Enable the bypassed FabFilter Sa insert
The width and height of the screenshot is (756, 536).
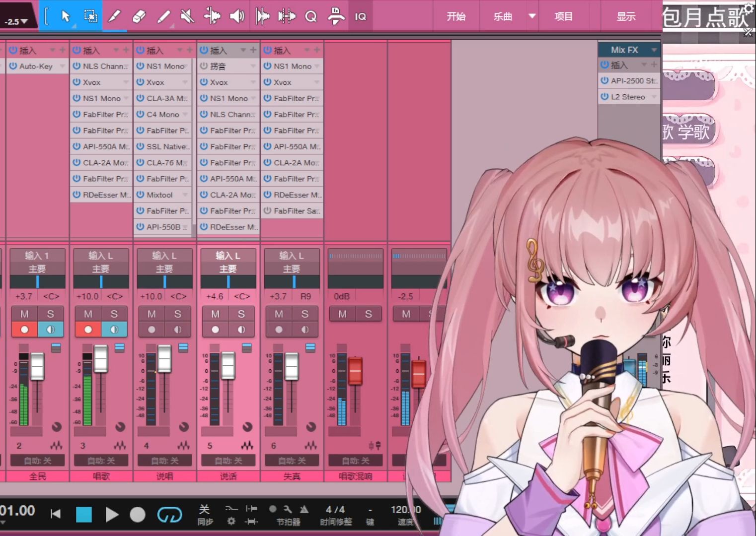(267, 210)
